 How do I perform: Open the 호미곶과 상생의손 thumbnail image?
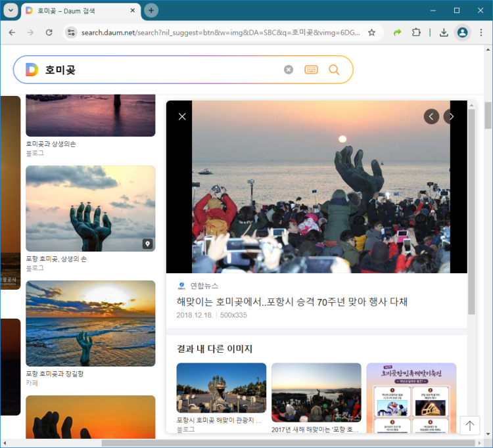91,116
